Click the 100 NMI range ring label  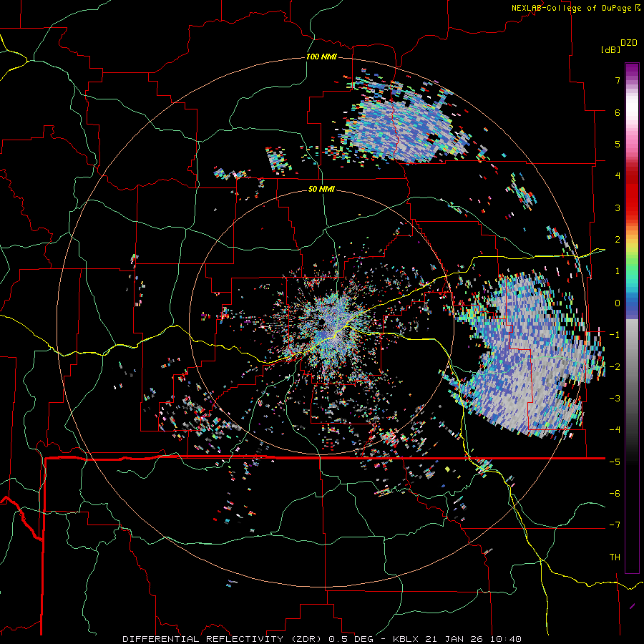(321, 57)
